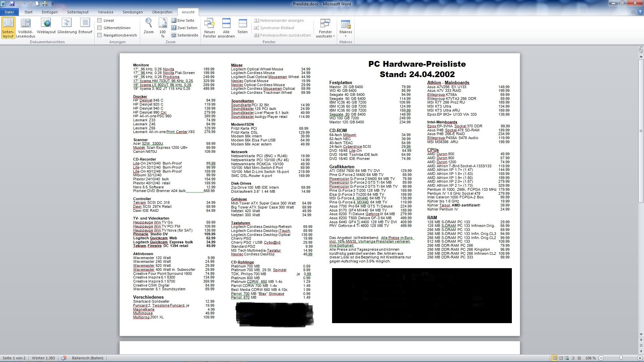Screen dimensions: 644x362
Task: Click the Seitenbreite button
Action: point(184,35)
